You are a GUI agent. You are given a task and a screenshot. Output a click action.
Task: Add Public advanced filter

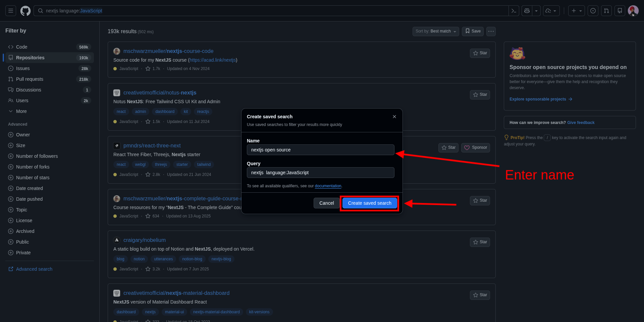(50, 242)
